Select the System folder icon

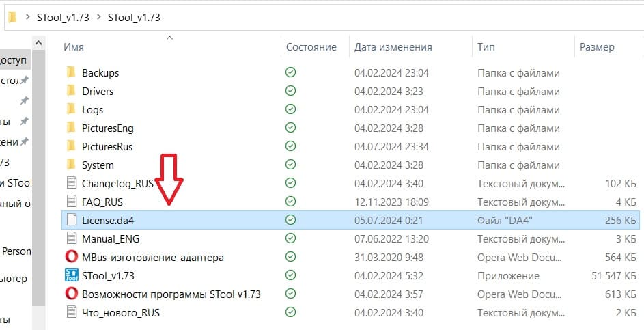point(71,165)
